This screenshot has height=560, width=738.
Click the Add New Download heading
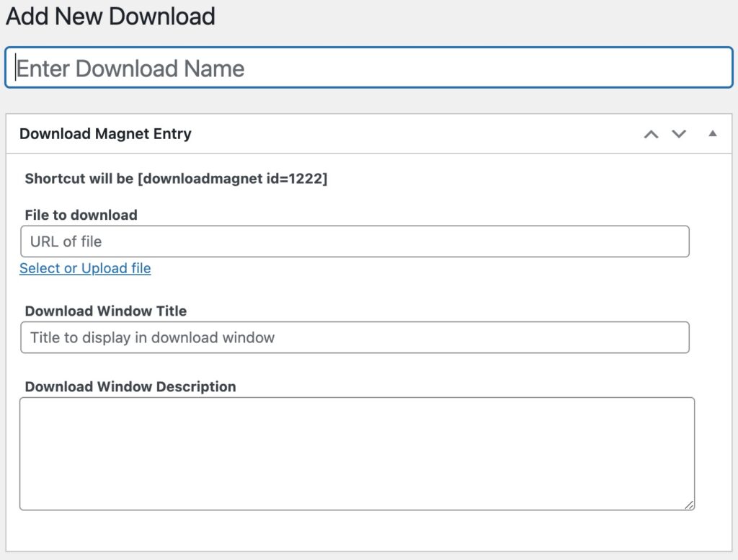[110, 16]
